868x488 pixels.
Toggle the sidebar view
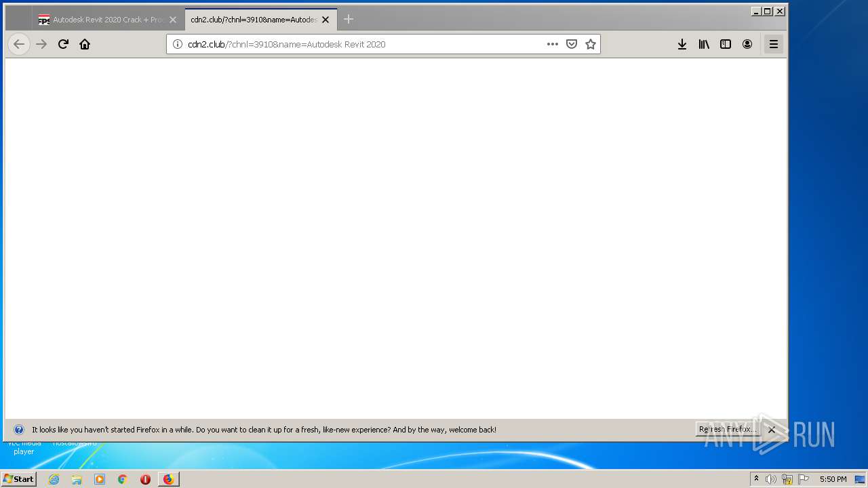tap(726, 44)
